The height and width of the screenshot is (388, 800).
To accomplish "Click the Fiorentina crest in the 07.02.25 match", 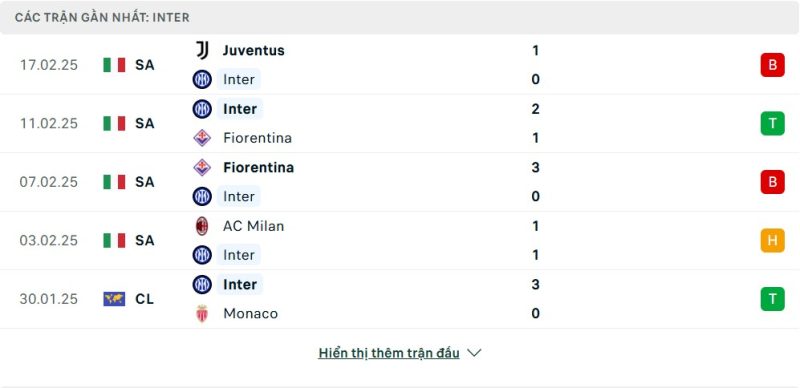I will (202, 167).
